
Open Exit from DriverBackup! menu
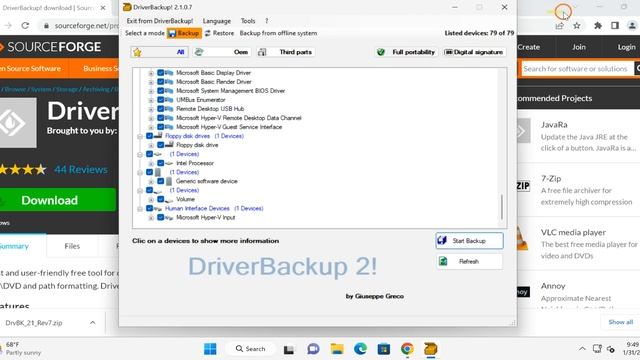pos(160,21)
